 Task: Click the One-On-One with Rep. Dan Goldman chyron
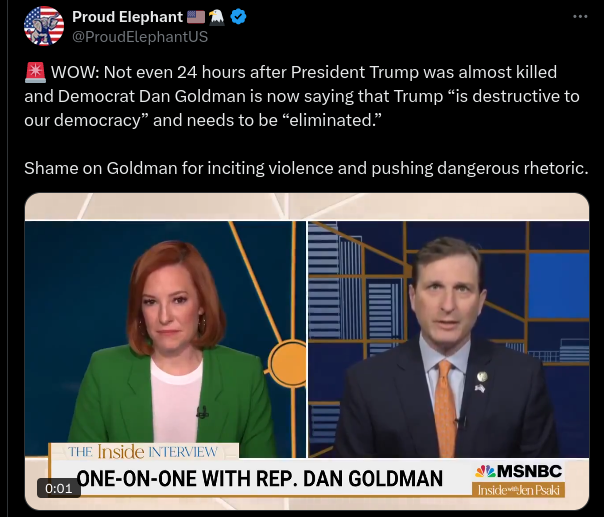(x=260, y=479)
